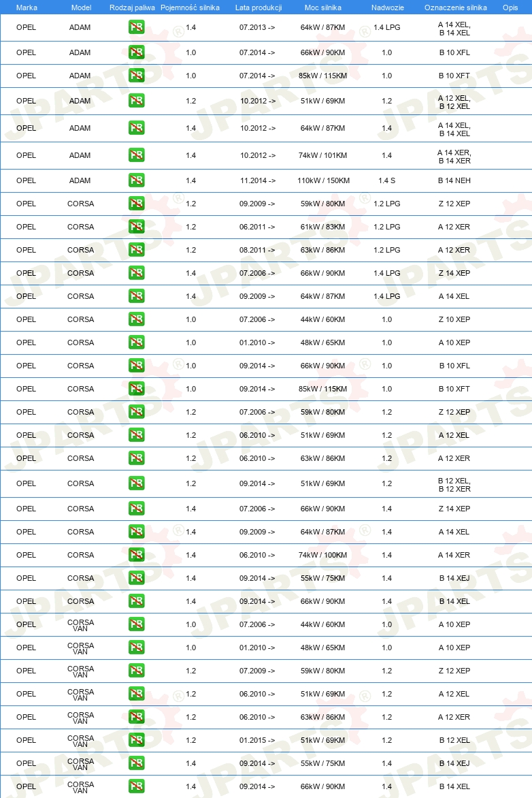The width and height of the screenshot is (532, 798).
Task: Click the '07.2013 ->' production date
Action: pos(257,27)
